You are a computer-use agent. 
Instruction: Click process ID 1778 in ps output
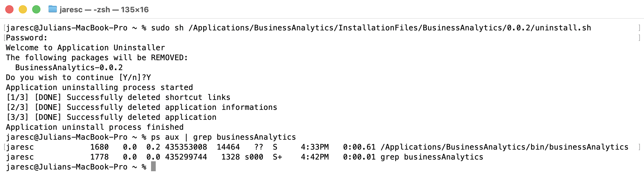[x=99, y=157]
